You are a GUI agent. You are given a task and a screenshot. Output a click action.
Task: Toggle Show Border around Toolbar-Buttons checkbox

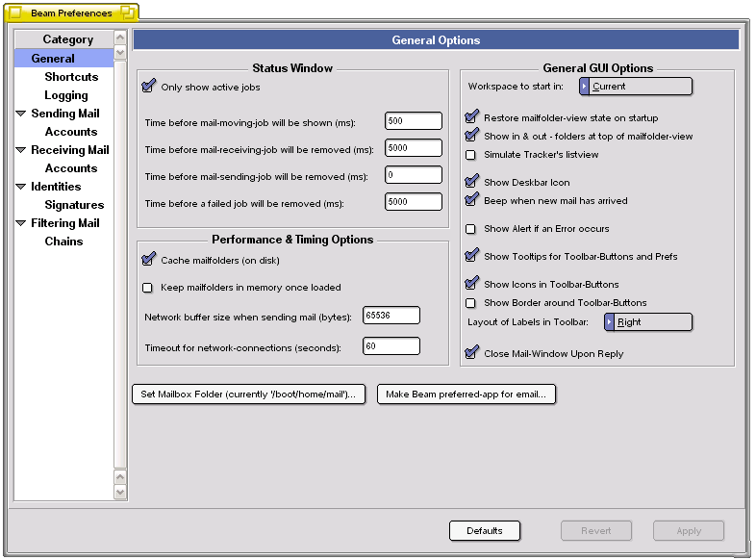[x=470, y=303]
